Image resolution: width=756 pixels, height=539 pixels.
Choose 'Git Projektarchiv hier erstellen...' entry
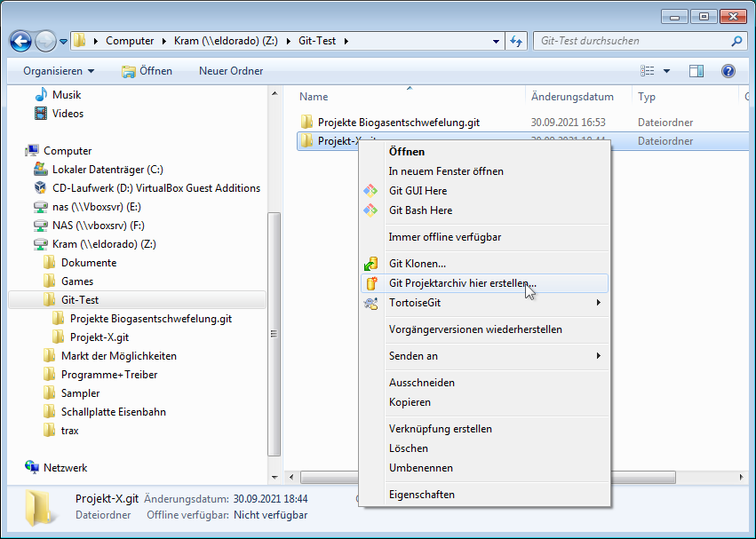484,283
